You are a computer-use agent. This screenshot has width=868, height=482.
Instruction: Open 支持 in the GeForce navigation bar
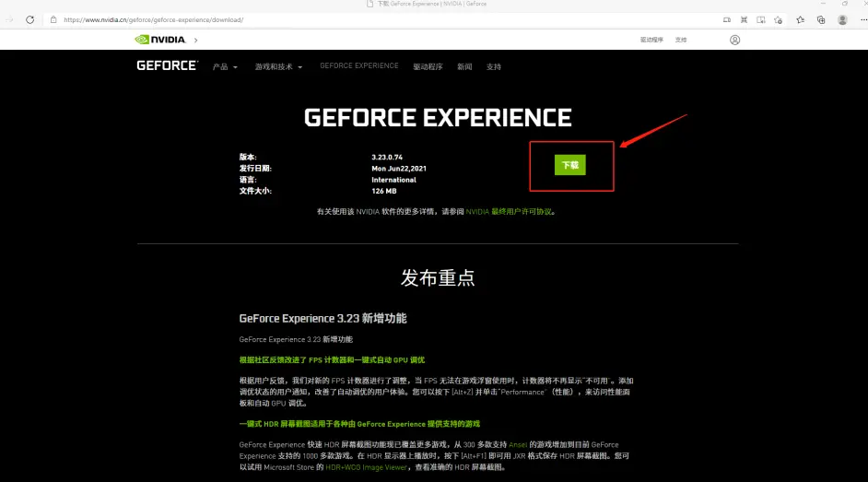tap(494, 66)
